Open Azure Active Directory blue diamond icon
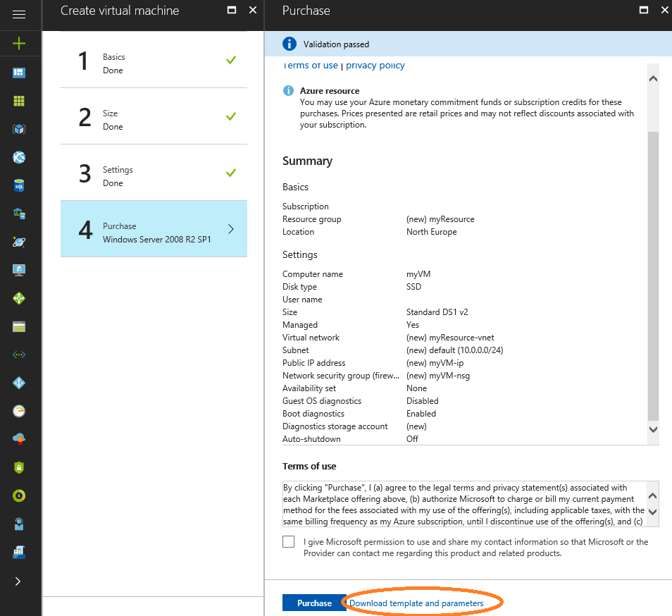The image size is (672, 616). [19, 383]
